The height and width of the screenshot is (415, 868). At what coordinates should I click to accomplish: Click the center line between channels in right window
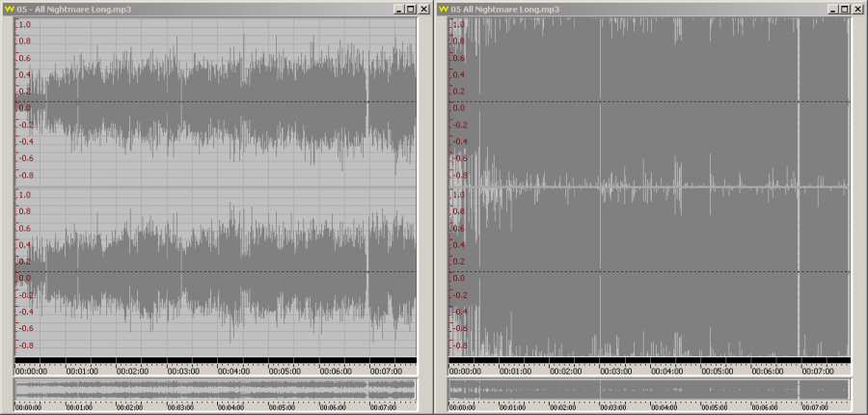[648, 186]
